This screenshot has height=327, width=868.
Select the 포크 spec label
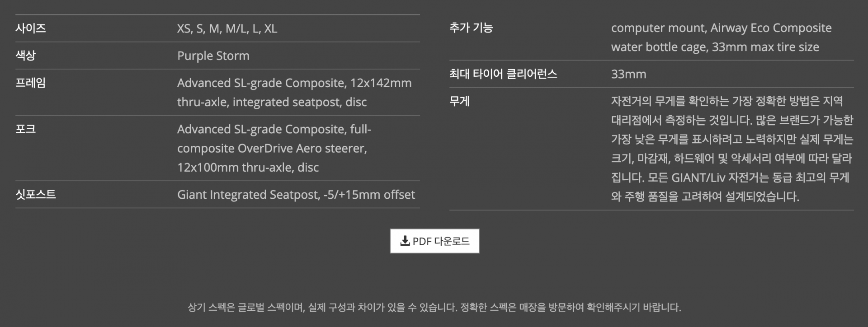click(25, 129)
